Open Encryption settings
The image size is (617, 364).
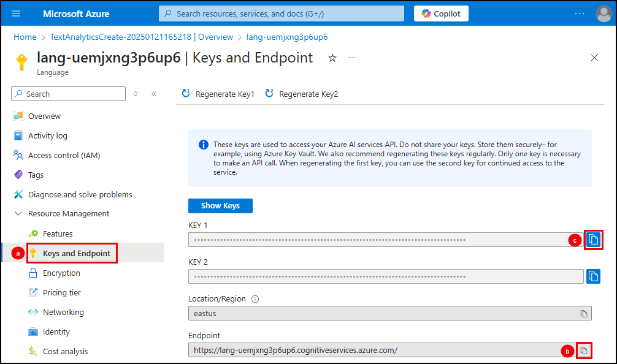pos(61,273)
